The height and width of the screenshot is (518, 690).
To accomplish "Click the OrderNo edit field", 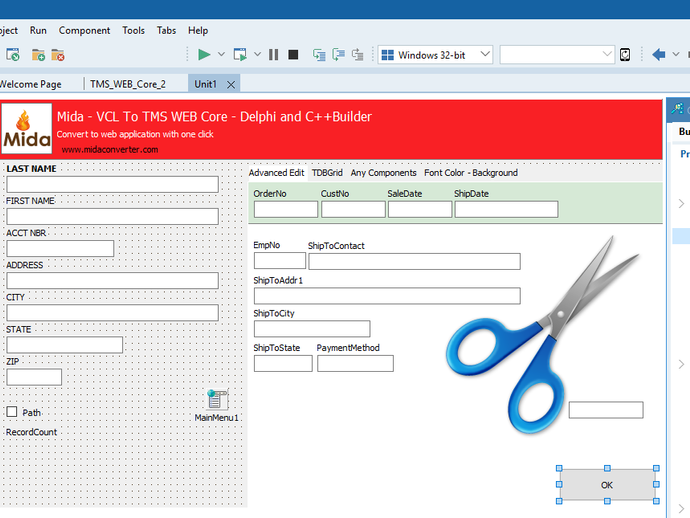I will pyautogui.click(x=286, y=209).
